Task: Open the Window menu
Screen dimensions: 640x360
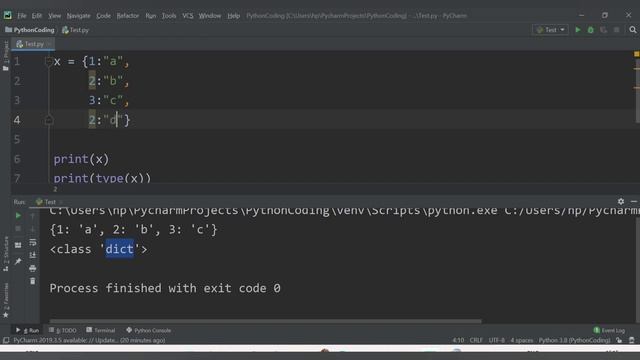Action: (210, 16)
